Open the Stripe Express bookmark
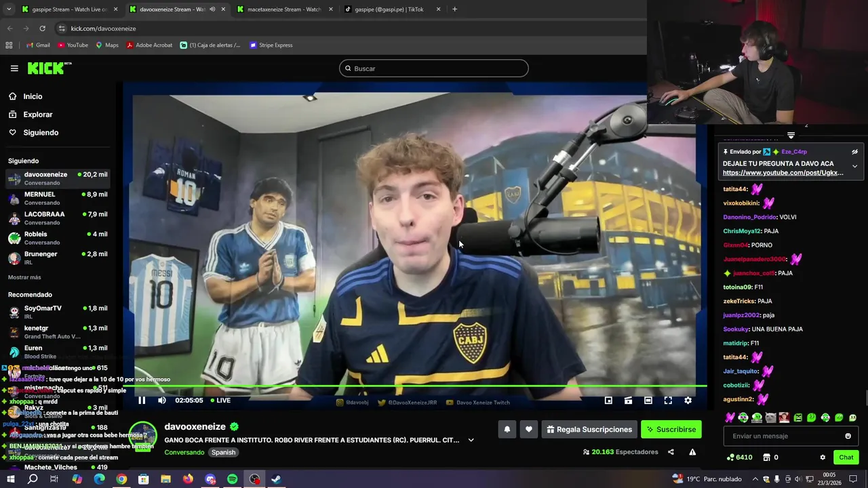The height and width of the screenshot is (488, 868). pos(271,45)
